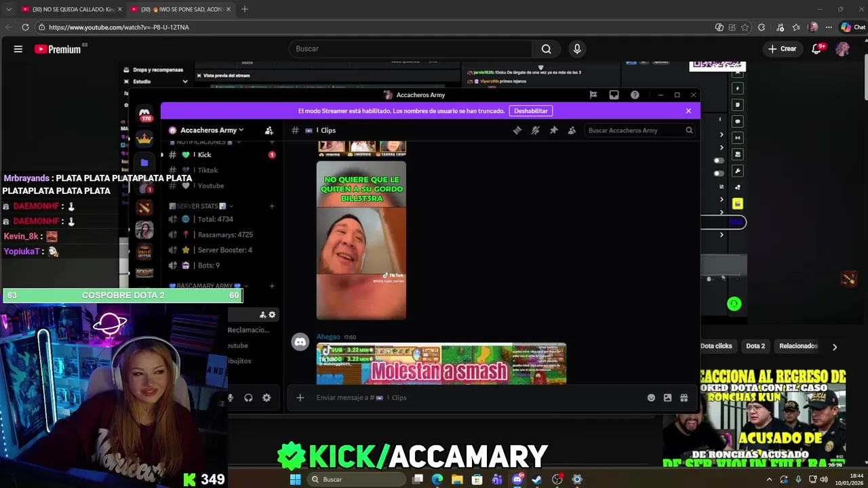Open Discord help question mark icon

click(635, 95)
